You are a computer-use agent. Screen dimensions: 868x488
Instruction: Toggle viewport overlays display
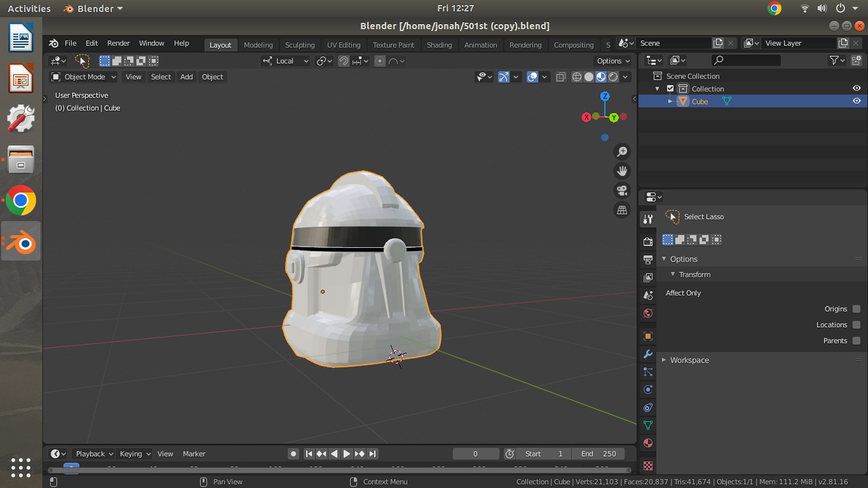click(533, 77)
